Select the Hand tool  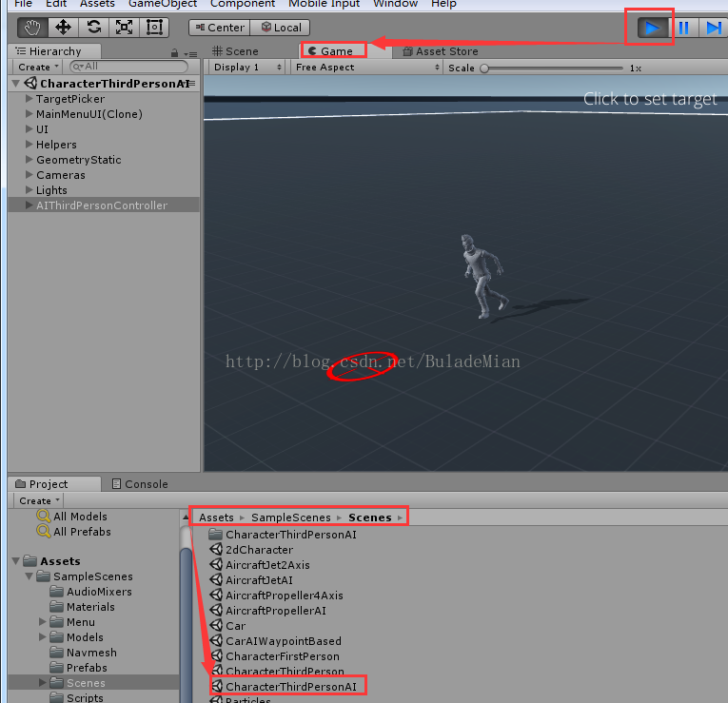pyautogui.click(x=32, y=28)
